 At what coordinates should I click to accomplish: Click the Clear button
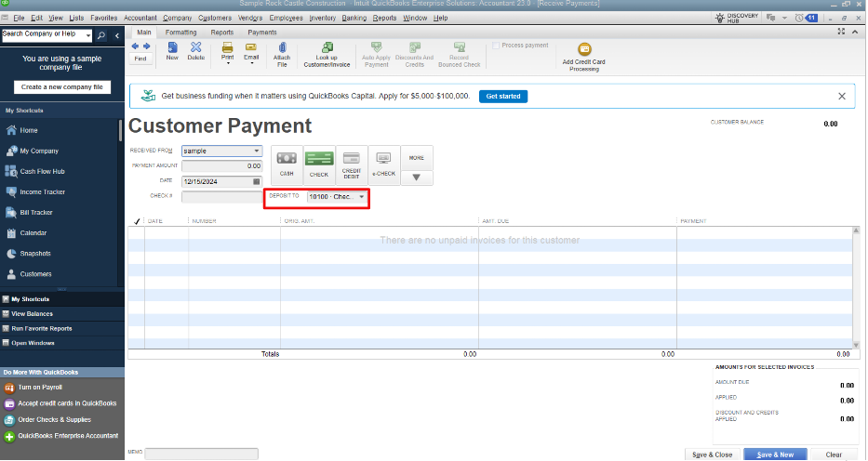834,454
